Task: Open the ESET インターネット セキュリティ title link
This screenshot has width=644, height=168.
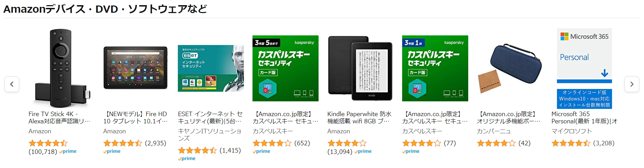Action: click(x=210, y=117)
